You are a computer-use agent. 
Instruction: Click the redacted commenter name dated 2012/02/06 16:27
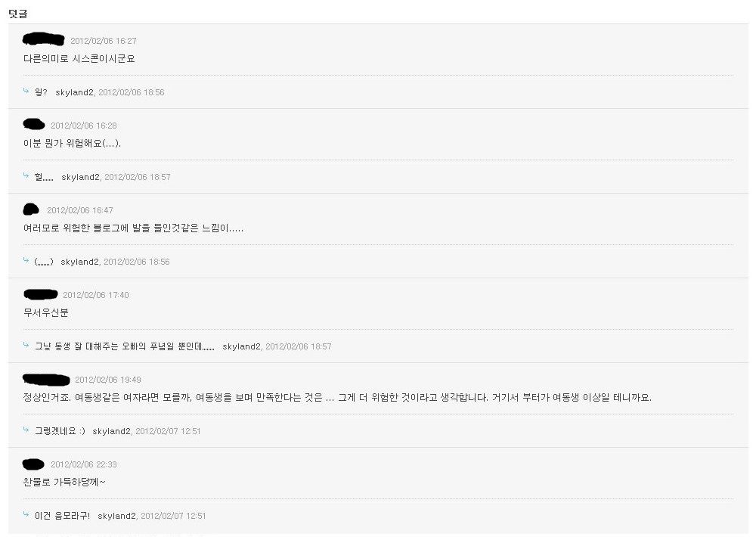click(44, 39)
